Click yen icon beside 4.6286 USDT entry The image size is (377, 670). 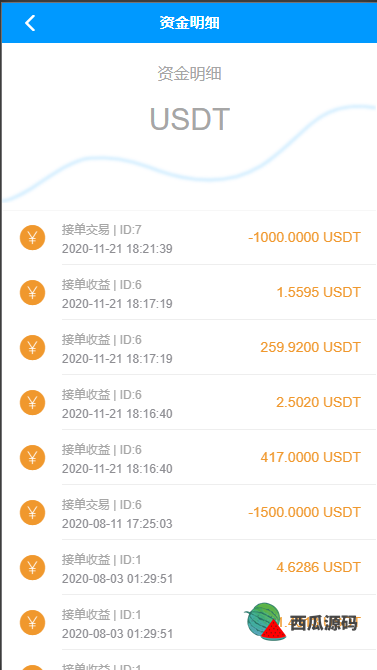pyautogui.click(x=32, y=567)
